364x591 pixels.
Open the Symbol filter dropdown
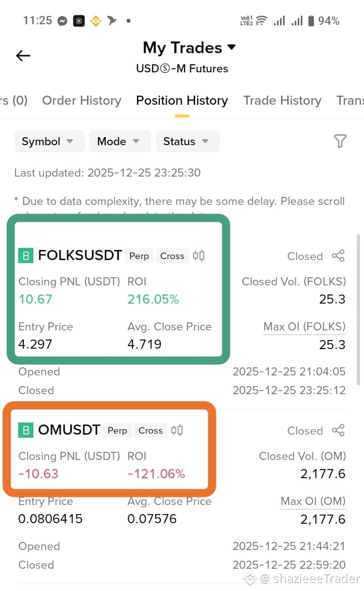click(49, 141)
